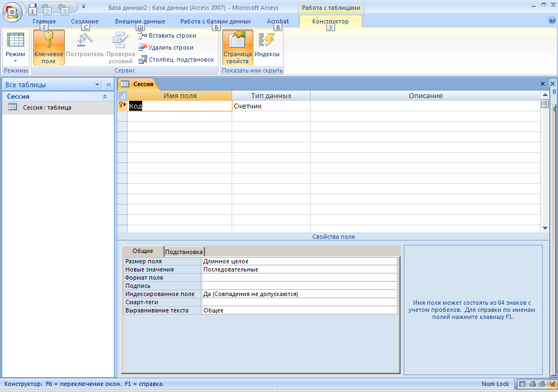Click the select-all corner of design grid
558x392 pixels.
122,96
